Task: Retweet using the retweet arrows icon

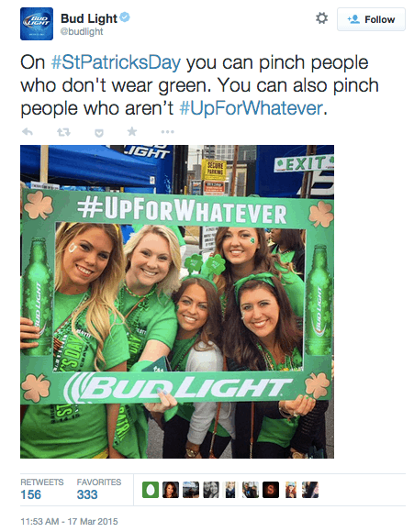Action: click(x=63, y=132)
